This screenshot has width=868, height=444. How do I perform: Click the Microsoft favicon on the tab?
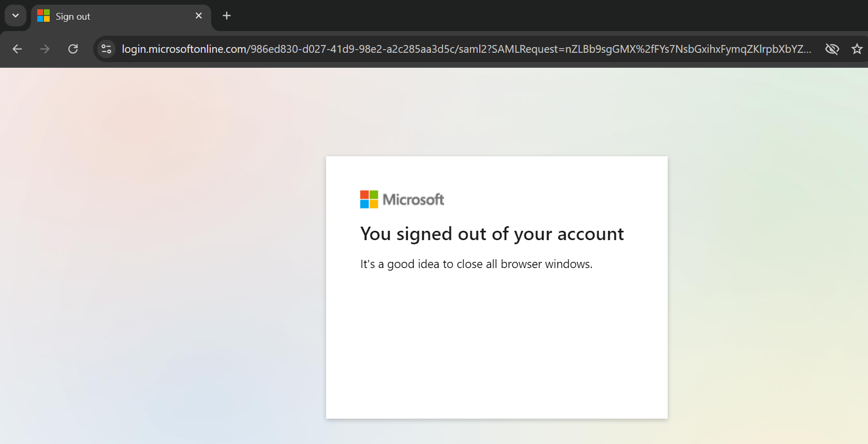(43, 16)
